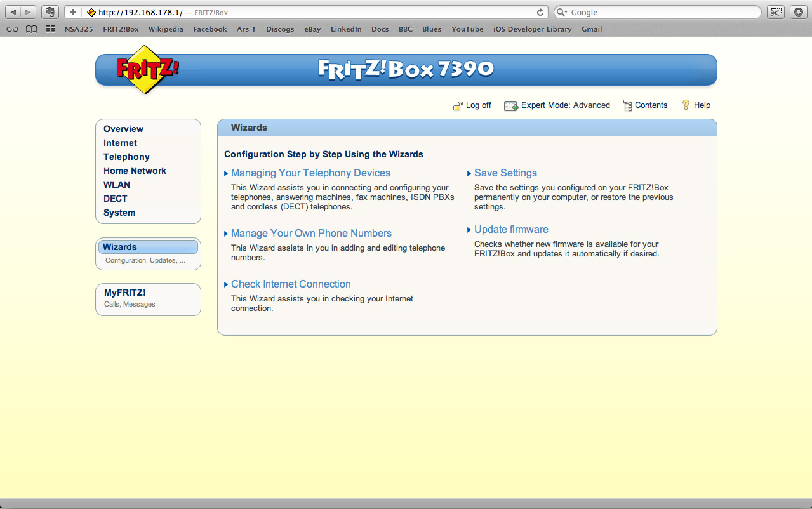Click the Help question mark icon
The width and height of the screenshot is (812, 509).
686,105
